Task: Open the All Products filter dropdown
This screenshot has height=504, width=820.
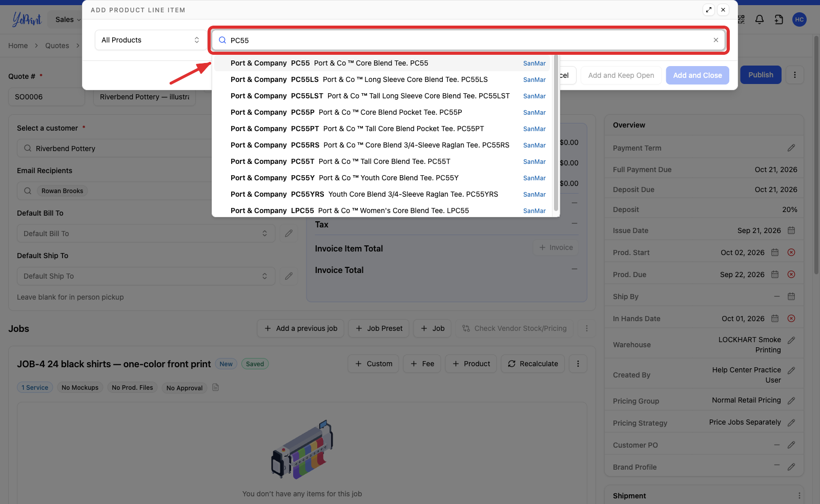Action: (x=150, y=40)
